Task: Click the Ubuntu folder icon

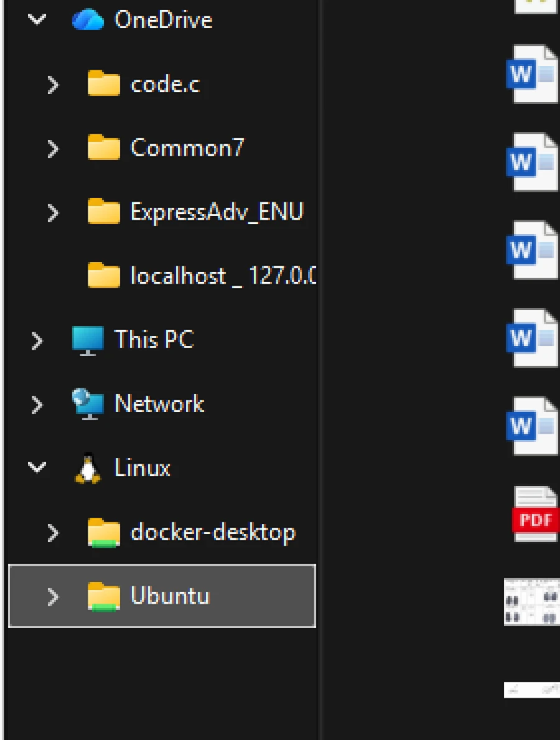Action: tap(104, 596)
